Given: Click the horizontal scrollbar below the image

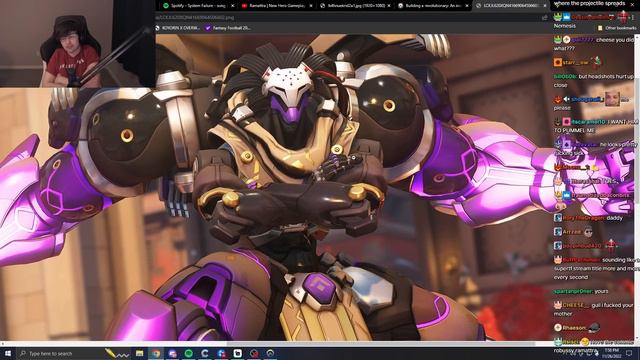Looking at the screenshot, I should click(317, 343).
